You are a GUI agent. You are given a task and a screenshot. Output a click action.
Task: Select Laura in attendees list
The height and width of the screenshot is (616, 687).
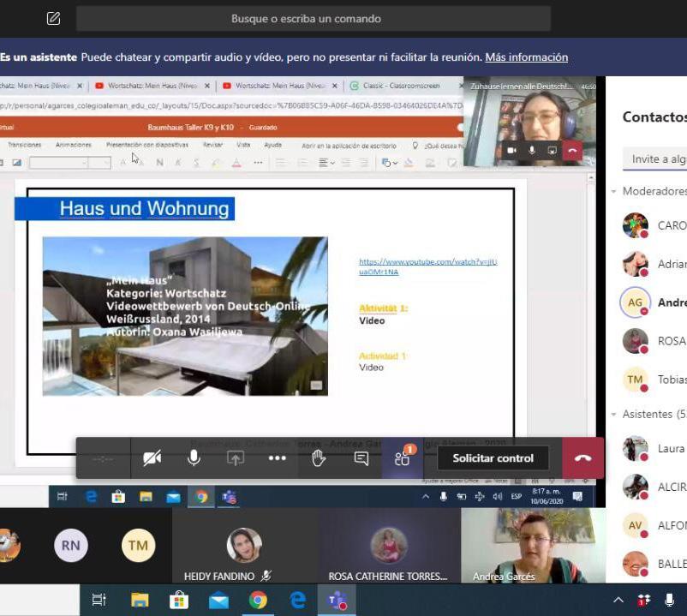coord(654,449)
